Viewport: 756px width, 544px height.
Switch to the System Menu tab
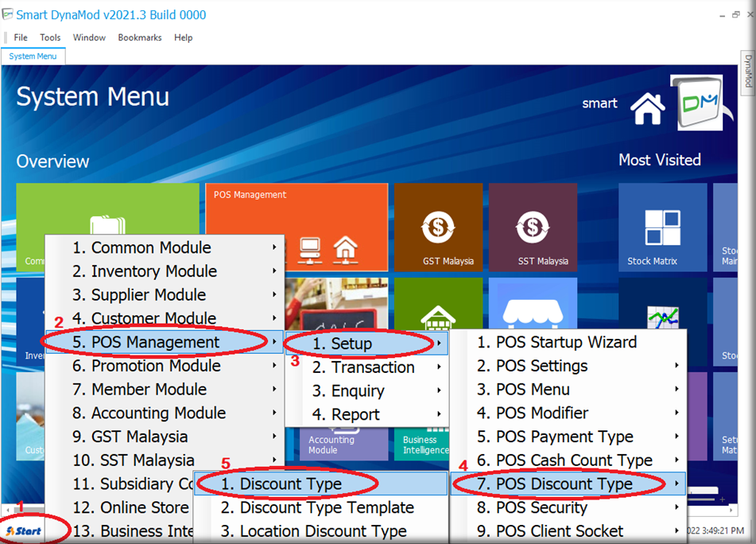click(x=33, y=56)
